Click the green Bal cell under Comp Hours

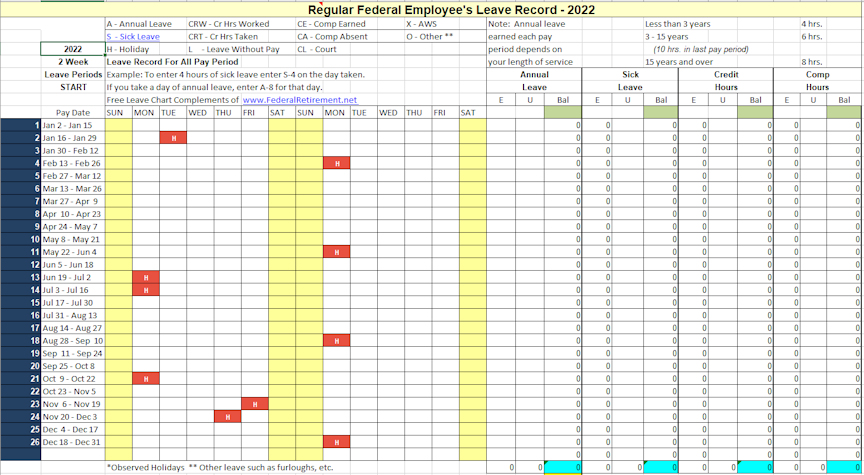(x=844, y=112)
